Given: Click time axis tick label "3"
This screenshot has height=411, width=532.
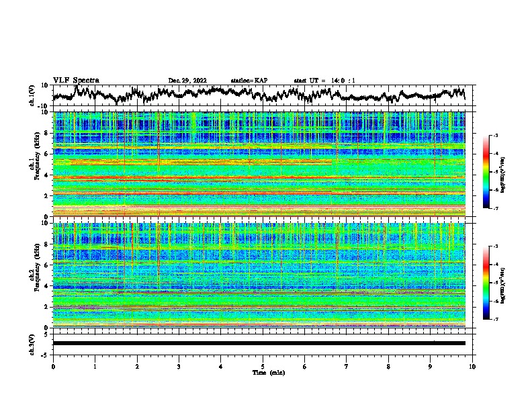Looking at the screenshot, I should [x=179, y=367].
